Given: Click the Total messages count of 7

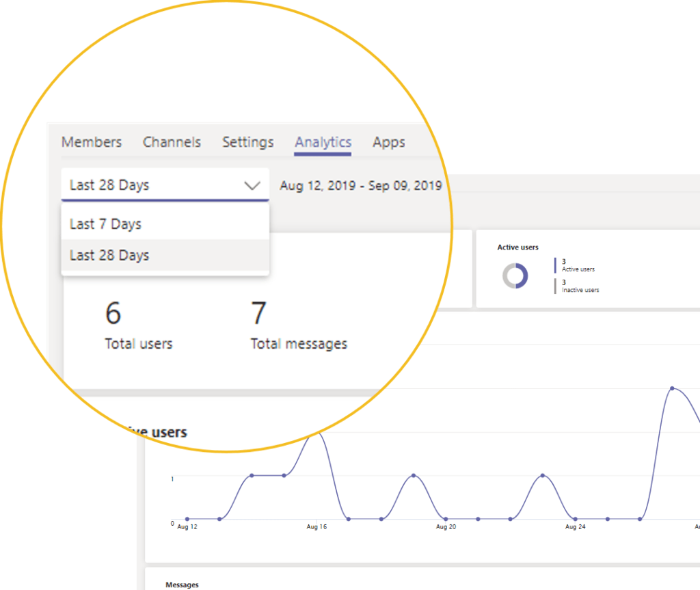Looking at the screenshot, I should [258, 313].
